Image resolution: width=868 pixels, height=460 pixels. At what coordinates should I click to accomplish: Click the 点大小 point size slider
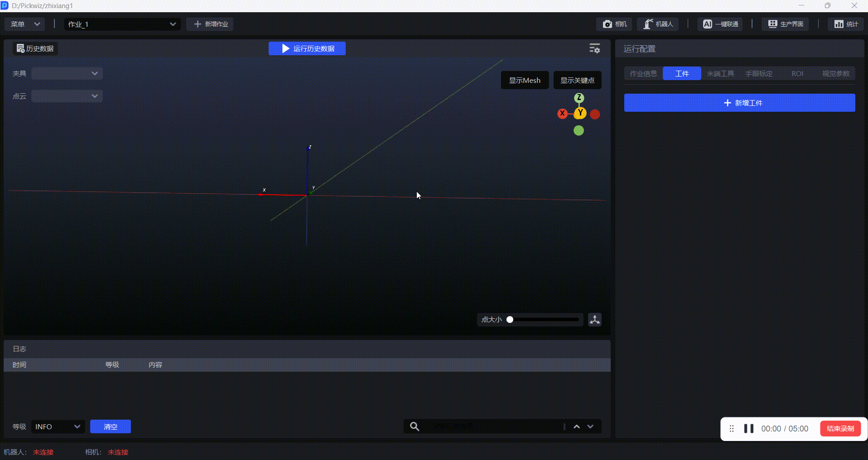[x=544, y=320]
